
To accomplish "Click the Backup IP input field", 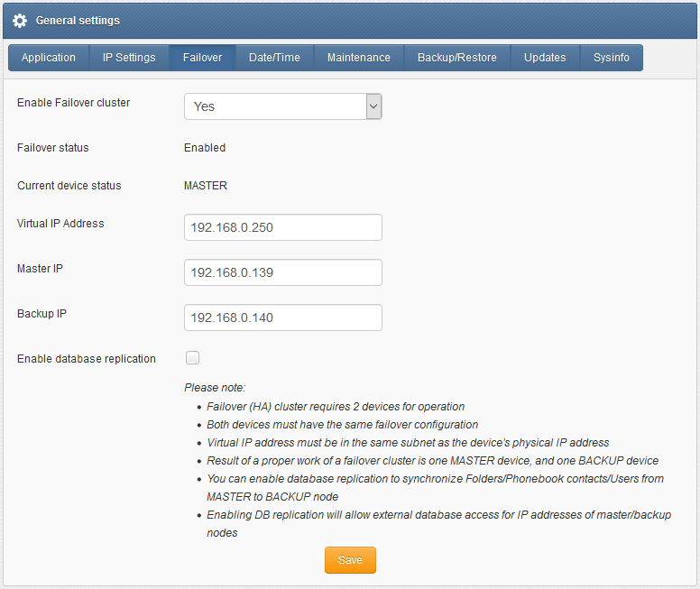I will [283, 318].
